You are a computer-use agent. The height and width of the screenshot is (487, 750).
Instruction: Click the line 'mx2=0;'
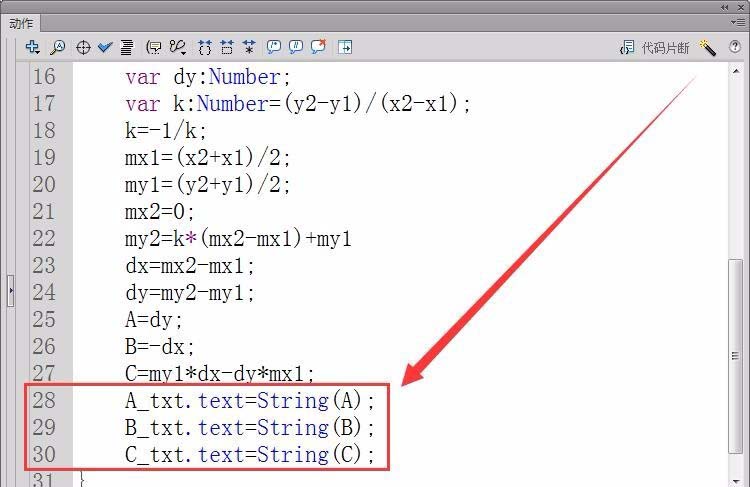[159, 211]
